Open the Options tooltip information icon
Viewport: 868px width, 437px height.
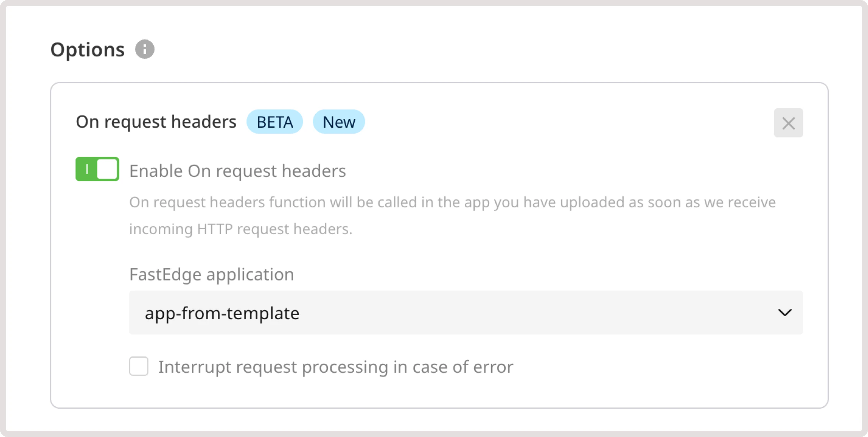click(145, 49)
